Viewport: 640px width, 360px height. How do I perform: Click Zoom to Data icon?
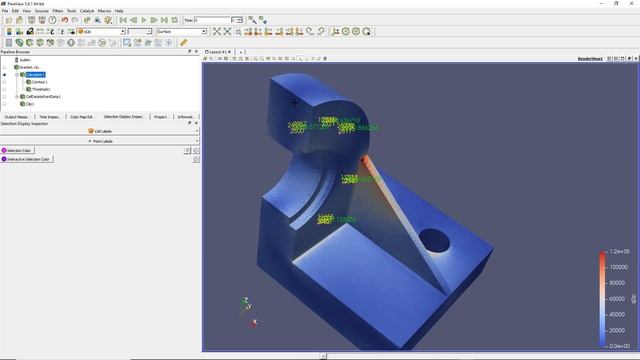click(227, 31)
